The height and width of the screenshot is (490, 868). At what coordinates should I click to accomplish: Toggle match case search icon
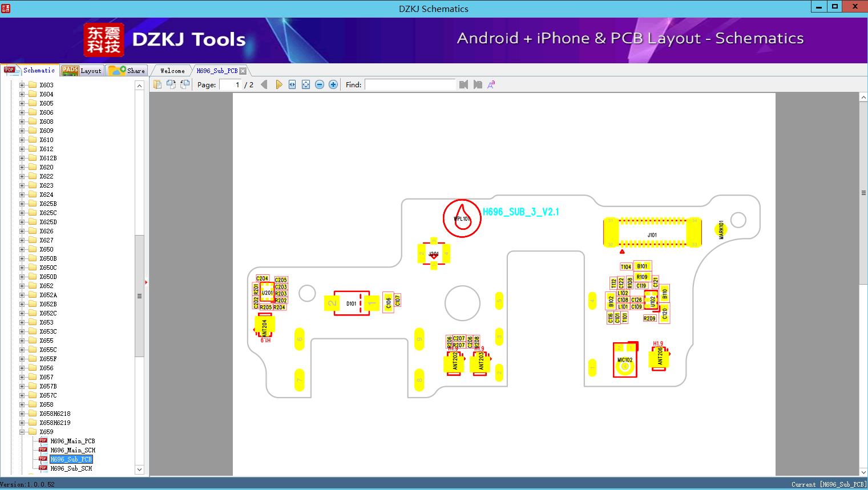point(491,84)
